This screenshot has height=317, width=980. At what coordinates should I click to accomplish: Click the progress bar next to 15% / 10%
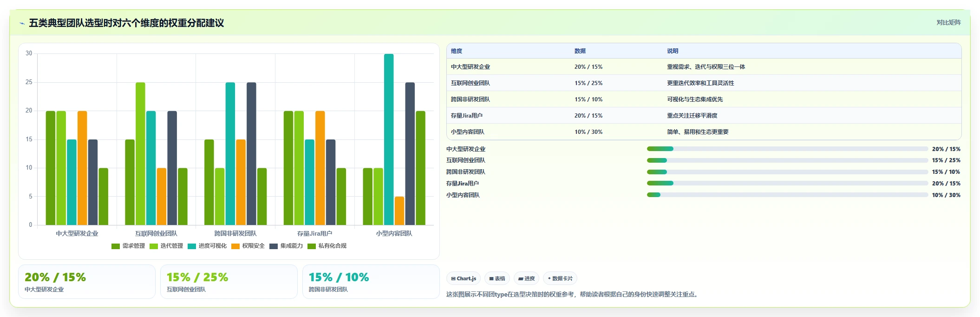[x=787, y=172]
